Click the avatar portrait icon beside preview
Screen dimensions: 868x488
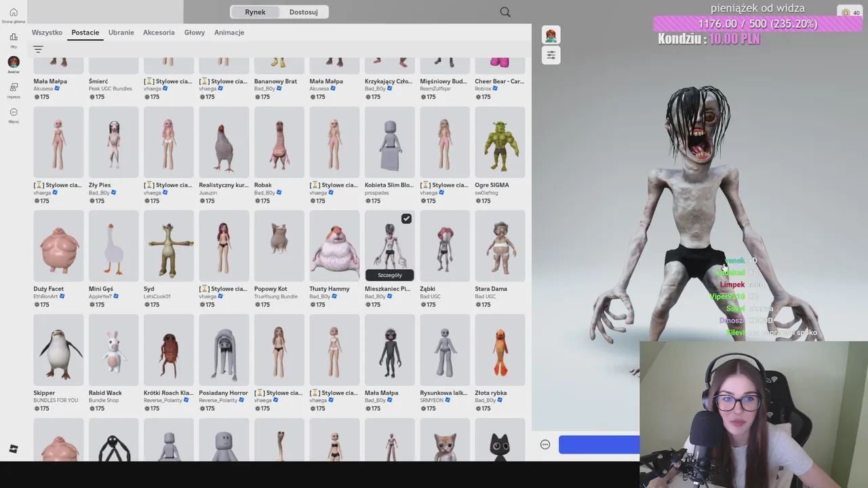pyautogui.click(x=551, y=35)
